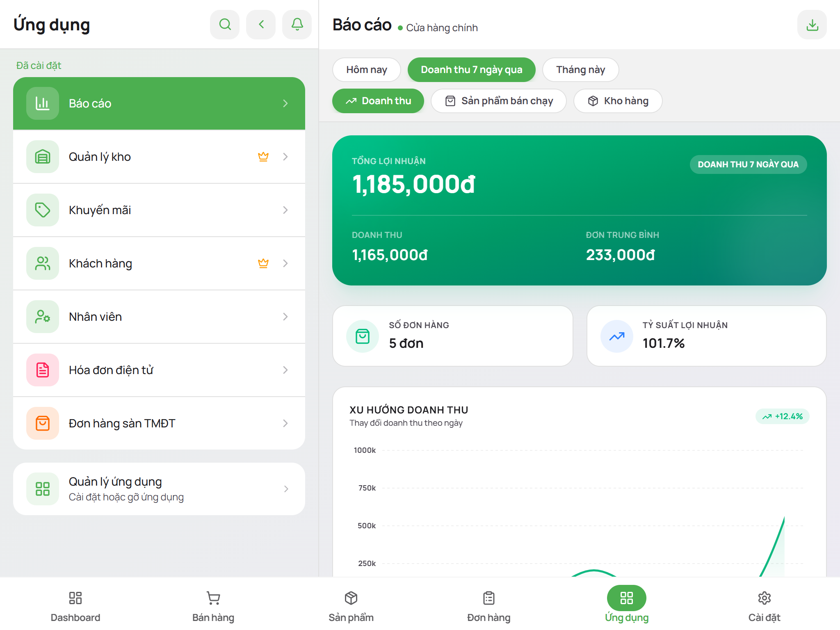Click the 500k axis label
The height and width of the screenshot is (630, 840).
pyautogui.click(x=367, y=526)
